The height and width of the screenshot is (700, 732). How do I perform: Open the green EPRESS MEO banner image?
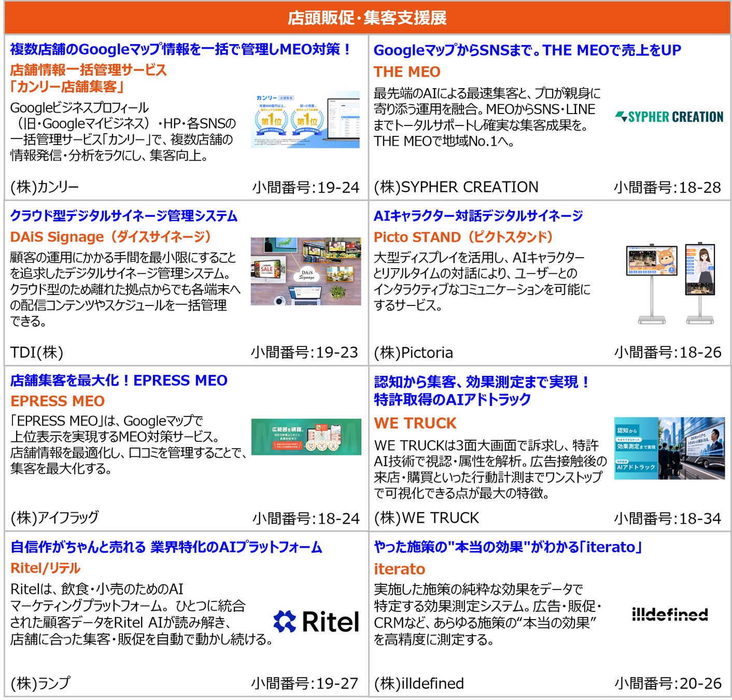pos(306,437)
